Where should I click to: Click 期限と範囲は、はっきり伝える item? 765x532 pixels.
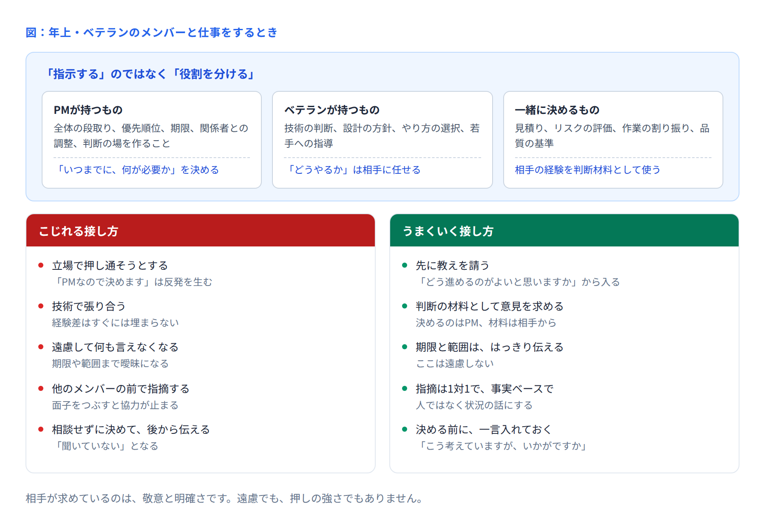[x=490, y=347]
